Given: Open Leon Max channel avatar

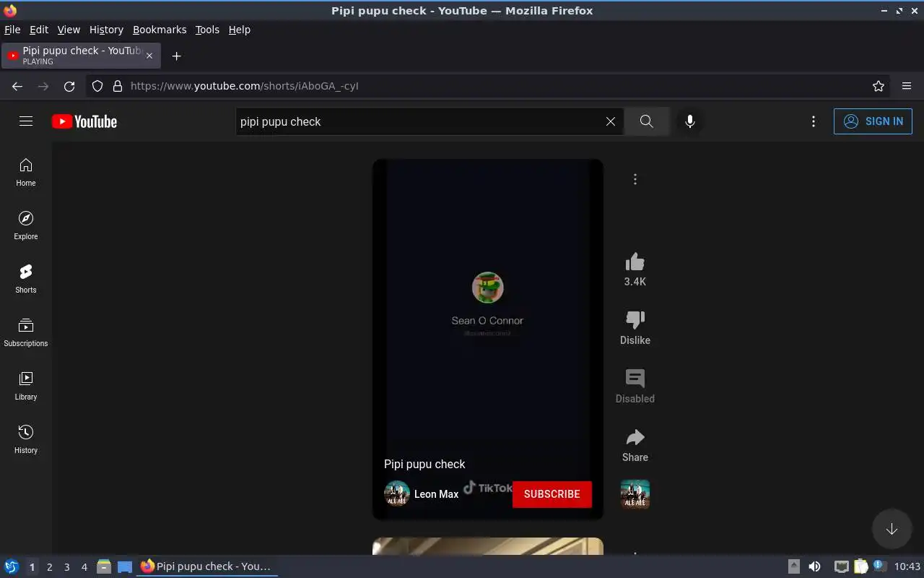Looking at the screenshot, I should click(x=397, y=494).
